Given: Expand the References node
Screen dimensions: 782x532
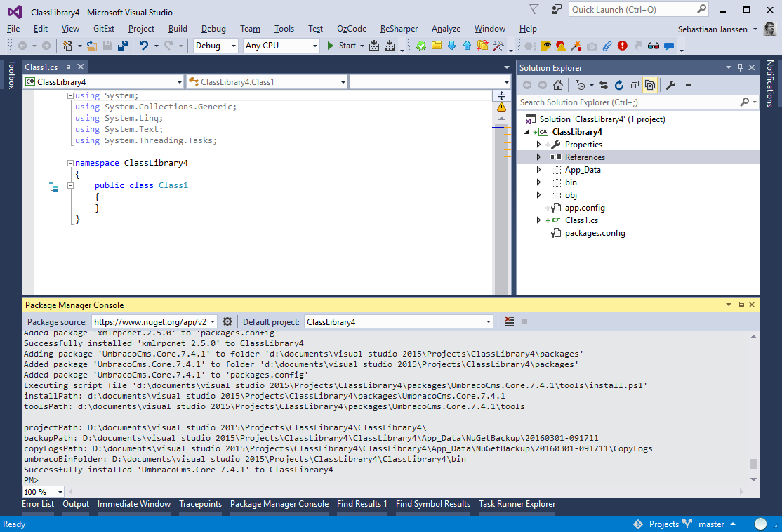Looking at the screenshot, I should point(538,157).
